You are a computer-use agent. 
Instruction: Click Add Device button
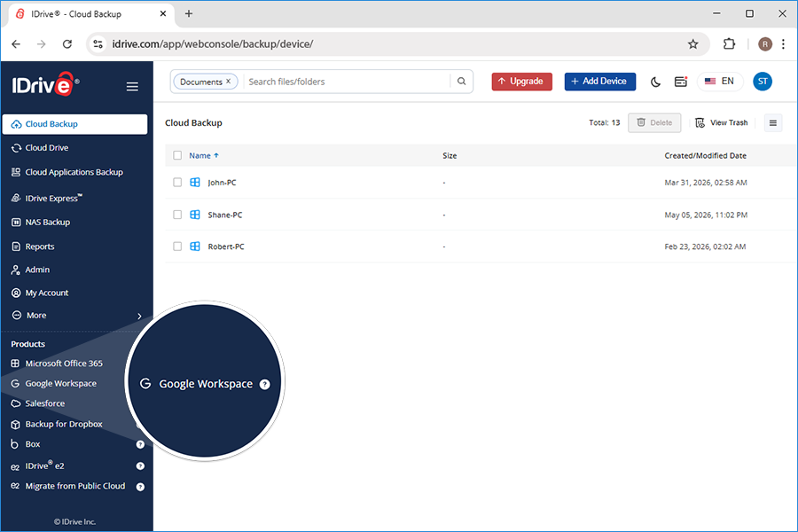(x=600, y=82)
